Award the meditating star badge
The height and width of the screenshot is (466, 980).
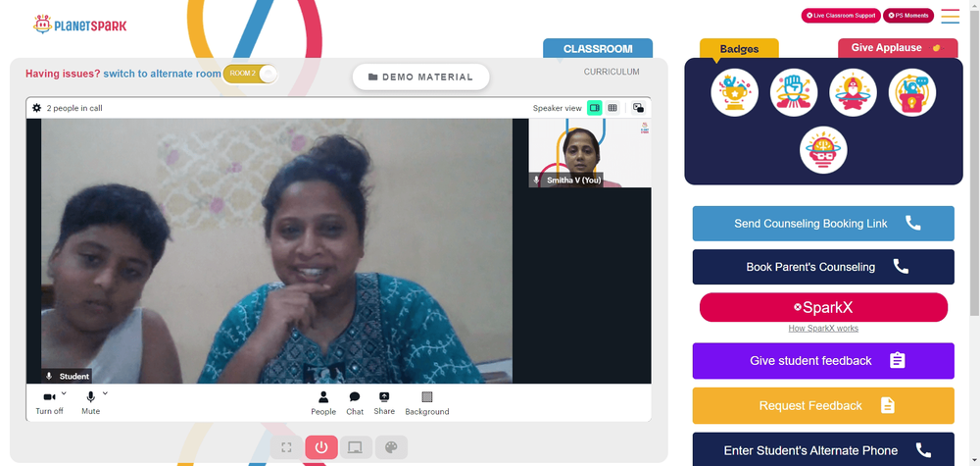pos(853,92)
